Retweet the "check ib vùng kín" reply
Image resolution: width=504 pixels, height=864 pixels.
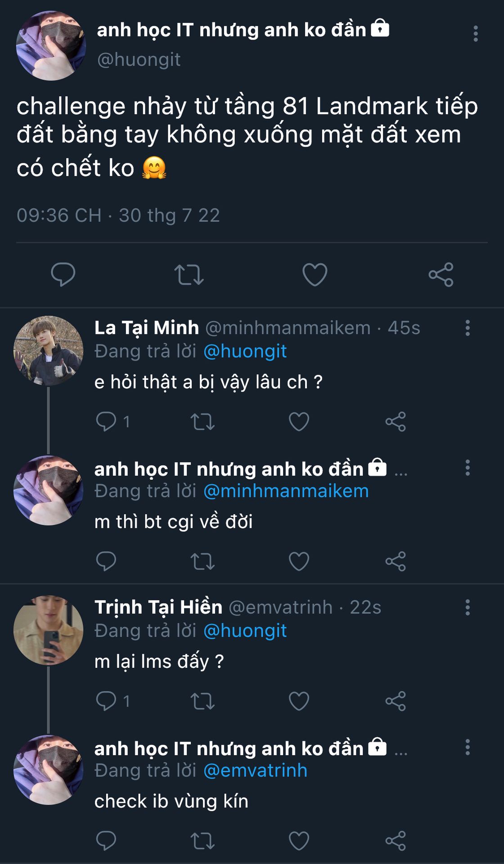pos(202,841)
